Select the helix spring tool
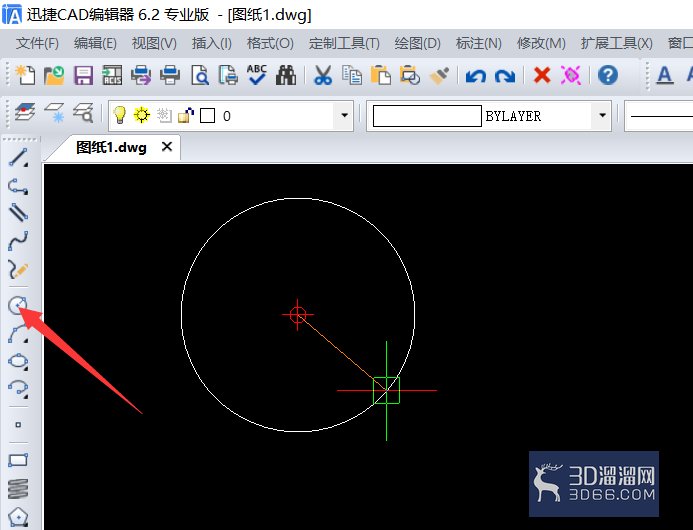 tap(18, 489)
